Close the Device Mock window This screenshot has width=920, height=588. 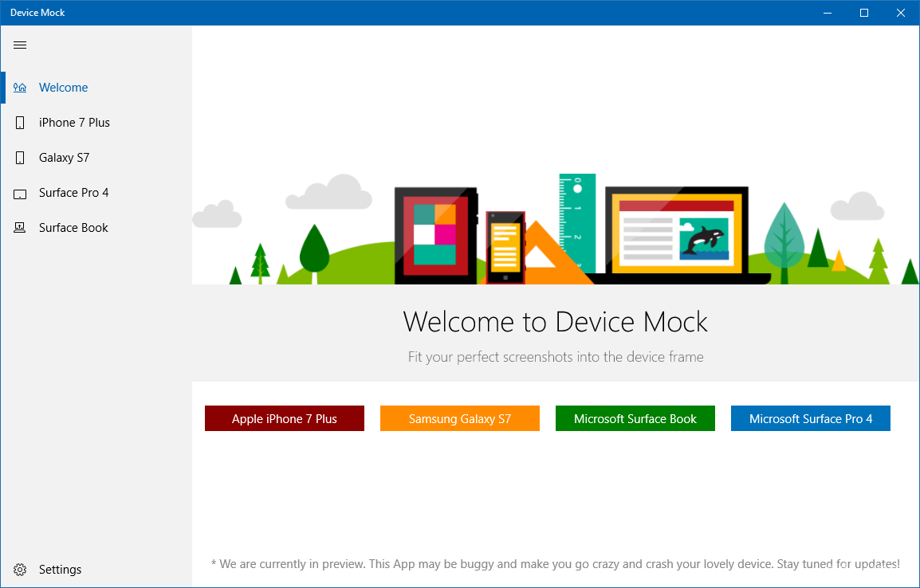coord(901,13)
